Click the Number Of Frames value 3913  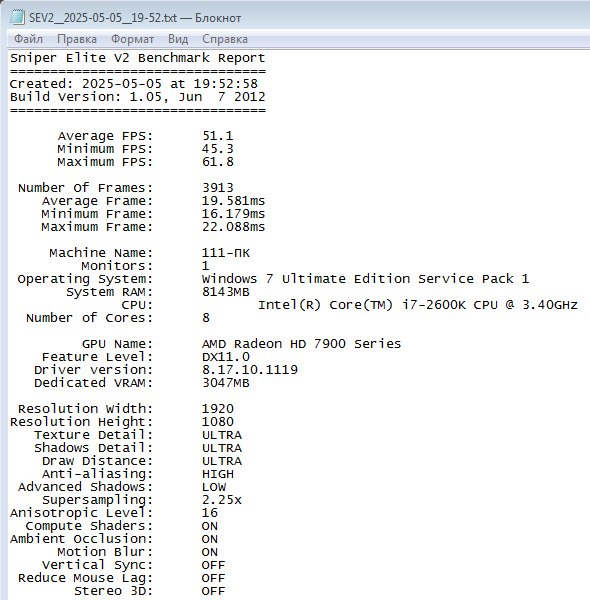click(218, 188)
